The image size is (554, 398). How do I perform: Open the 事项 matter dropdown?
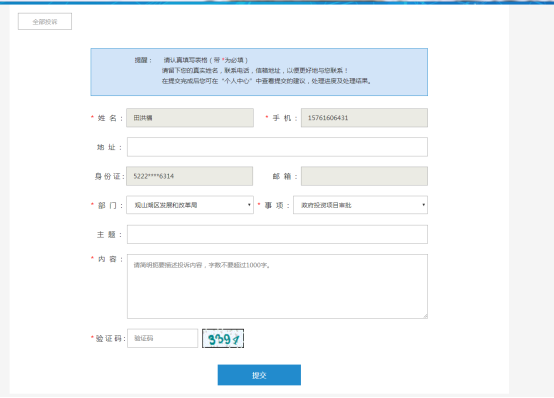(x=360, y=205)
